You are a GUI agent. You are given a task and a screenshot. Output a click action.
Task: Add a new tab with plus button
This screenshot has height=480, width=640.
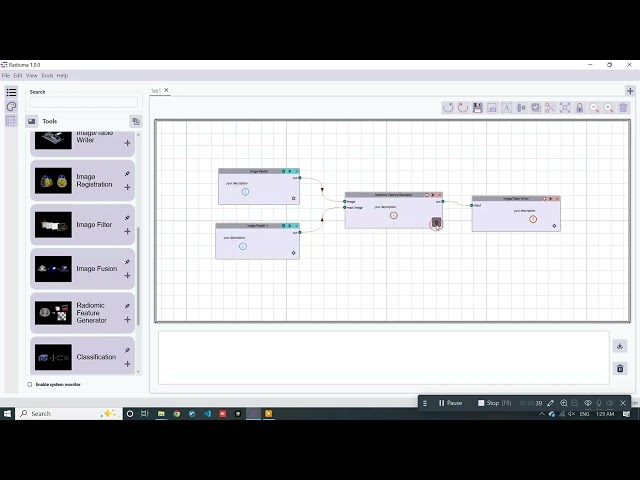630,91
